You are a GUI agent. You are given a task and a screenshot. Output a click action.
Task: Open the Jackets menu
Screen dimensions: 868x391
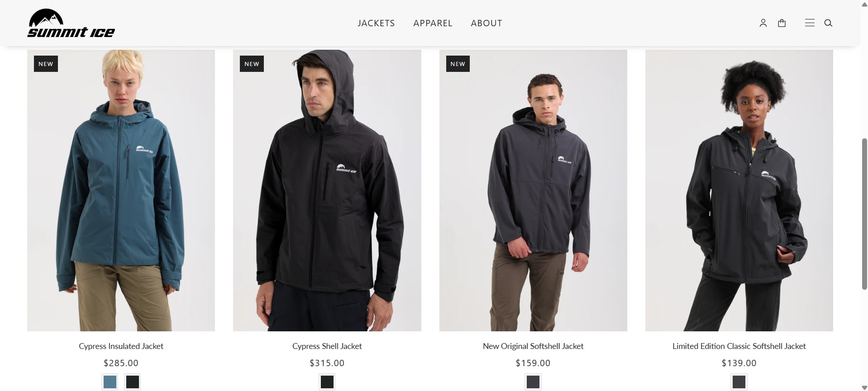point(376,23)
